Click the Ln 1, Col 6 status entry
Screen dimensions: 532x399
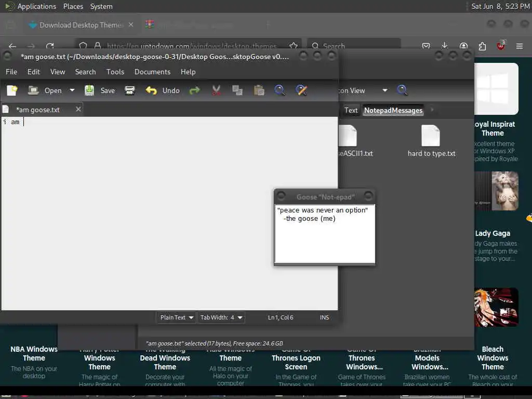[x=281, y=317]
